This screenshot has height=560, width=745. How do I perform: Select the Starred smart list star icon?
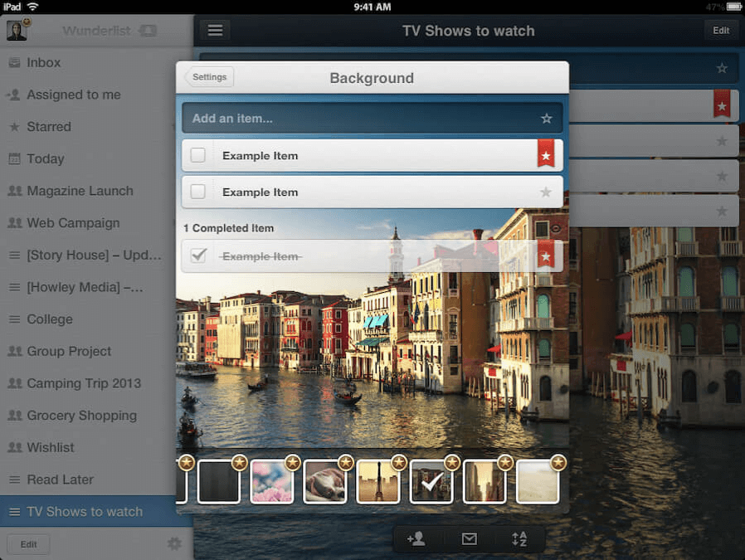tap(14, 127)
